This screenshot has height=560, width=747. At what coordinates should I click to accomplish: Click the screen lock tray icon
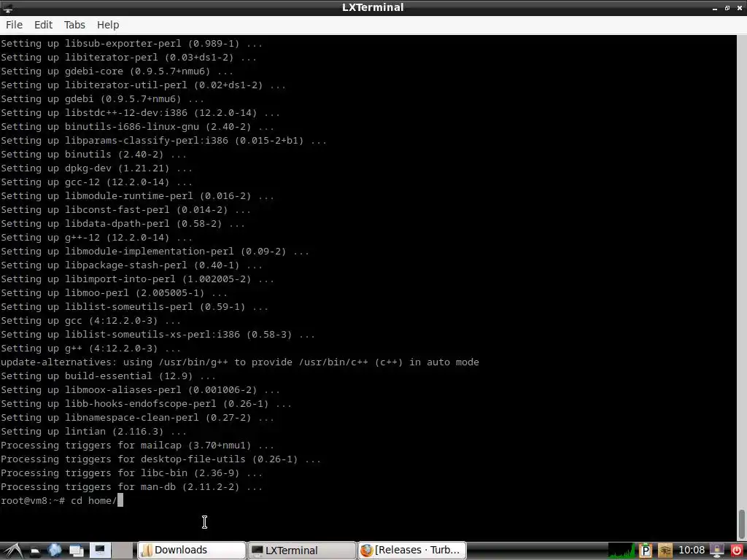(x=717, y=551)
